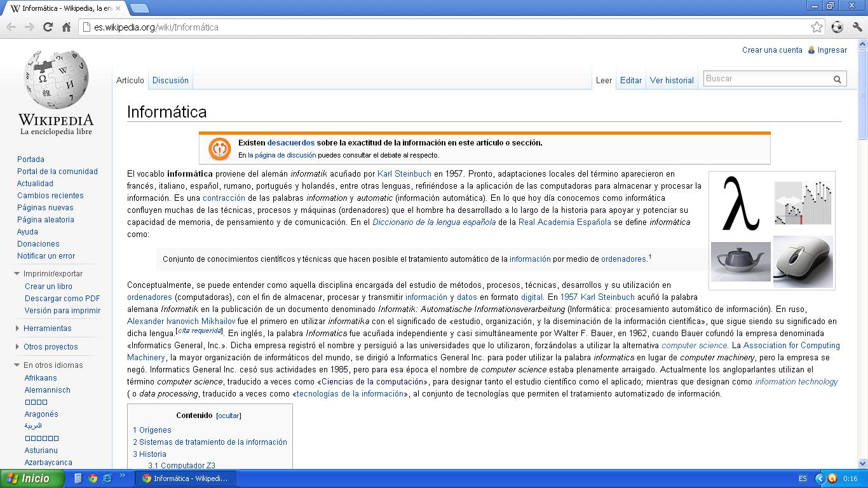Select the Artículo tab
Image resolution: width=868 pixels, height=488 pixels.
point(130,81)
